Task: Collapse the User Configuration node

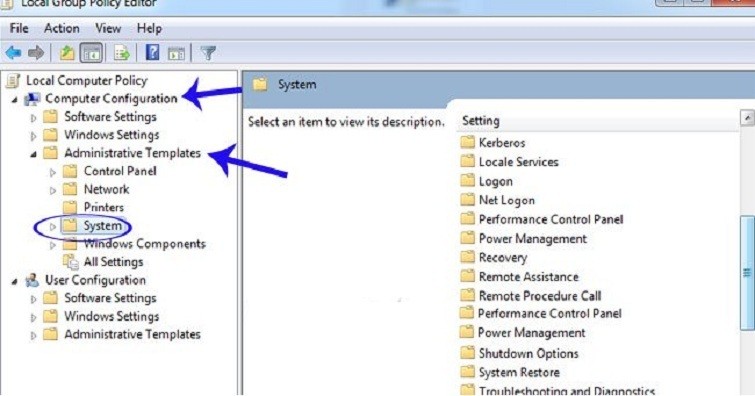Action: point(14,281)
